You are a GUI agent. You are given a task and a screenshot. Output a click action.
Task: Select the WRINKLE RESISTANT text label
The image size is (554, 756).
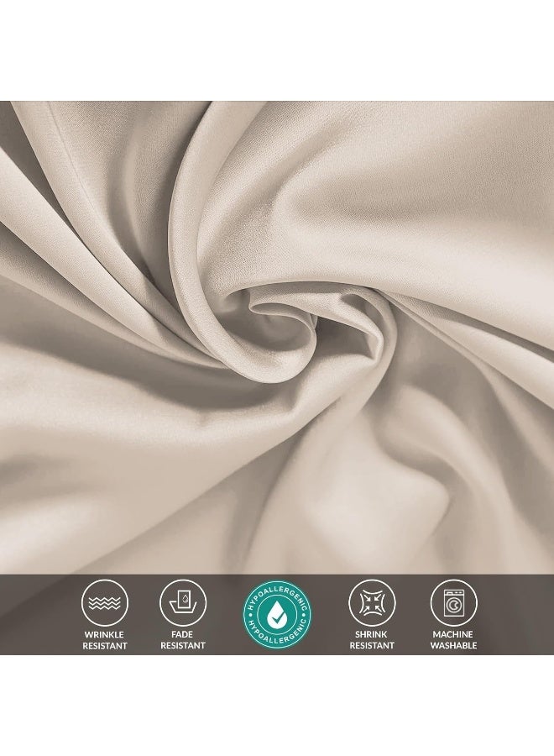point(105,640)
